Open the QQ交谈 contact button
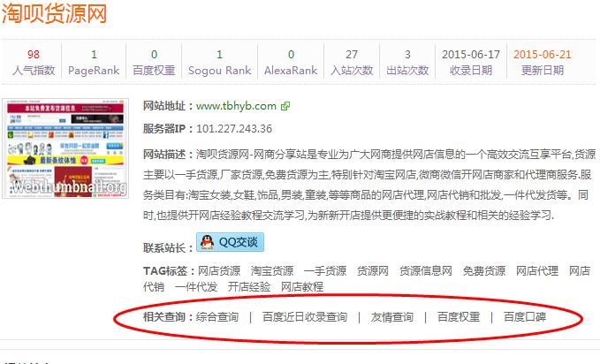 (x=230, y=242)
